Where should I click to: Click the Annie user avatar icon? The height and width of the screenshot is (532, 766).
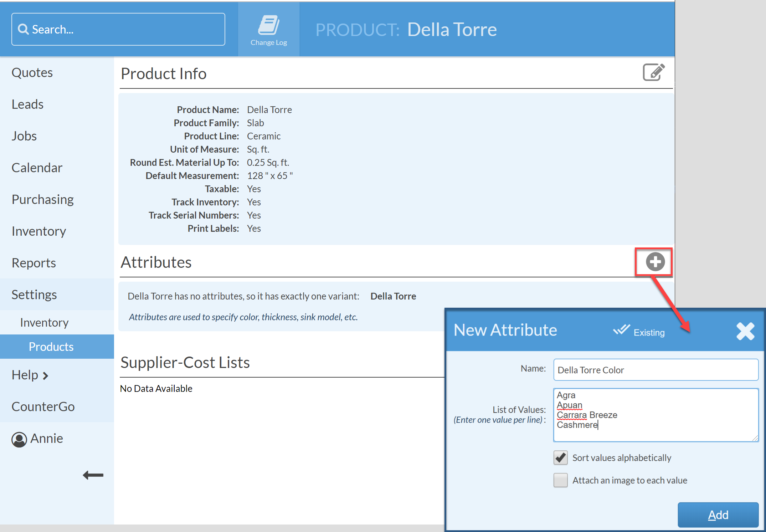click(19, 439)
